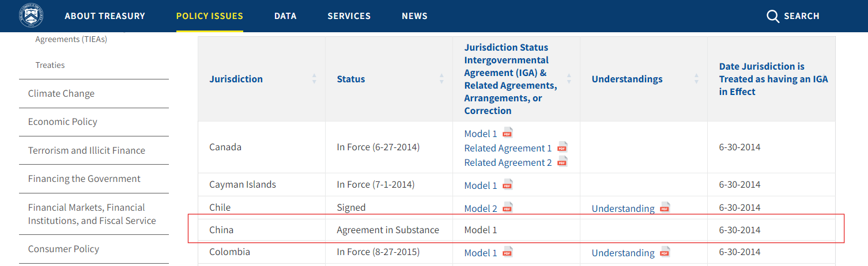Viewport: 868px width, 266px height.
Task: Go to Climate Change sidebar link
Action: [x=61, y=93]
